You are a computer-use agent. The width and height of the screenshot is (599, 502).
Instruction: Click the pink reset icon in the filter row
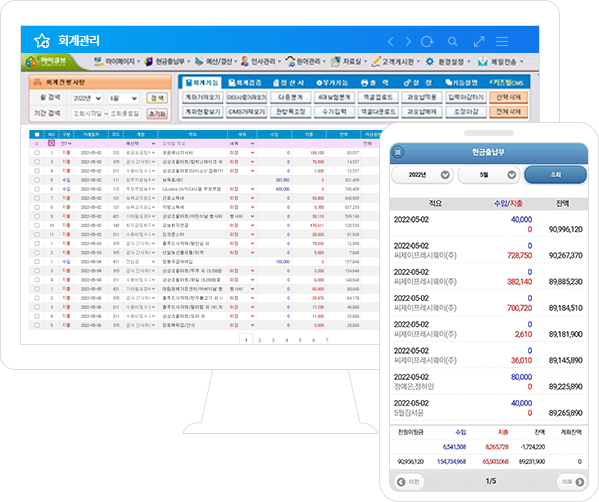click(x=51, y=143)
